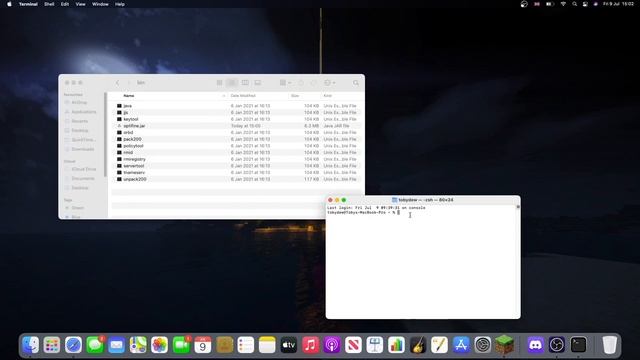This screenshot has height=360, width=640.
Task: Go back in the Finder window
Action: point(118,83)
